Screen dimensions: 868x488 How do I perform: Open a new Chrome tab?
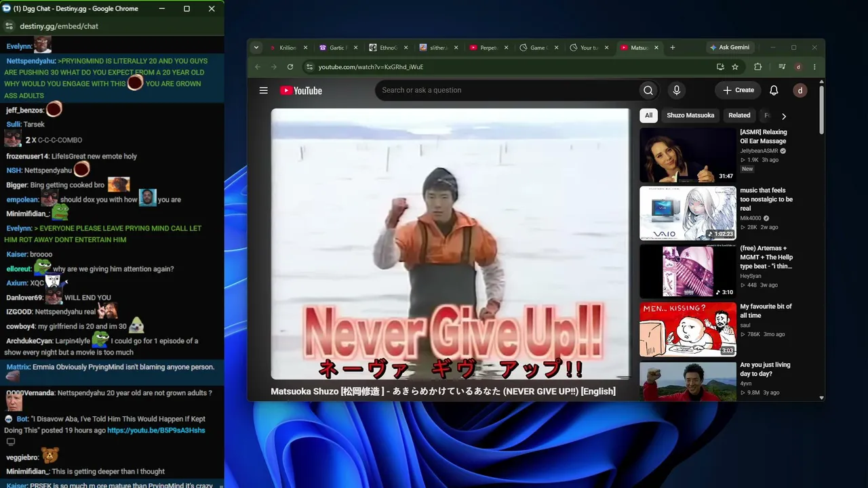pyautogui.click(x=673, y=47)
